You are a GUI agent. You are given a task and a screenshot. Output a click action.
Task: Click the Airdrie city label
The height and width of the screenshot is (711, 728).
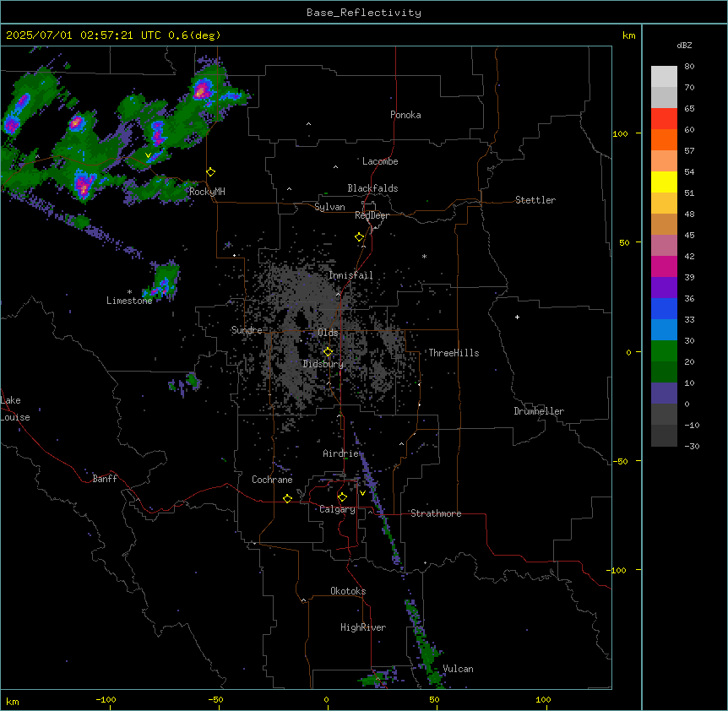[x=341, y=453]
